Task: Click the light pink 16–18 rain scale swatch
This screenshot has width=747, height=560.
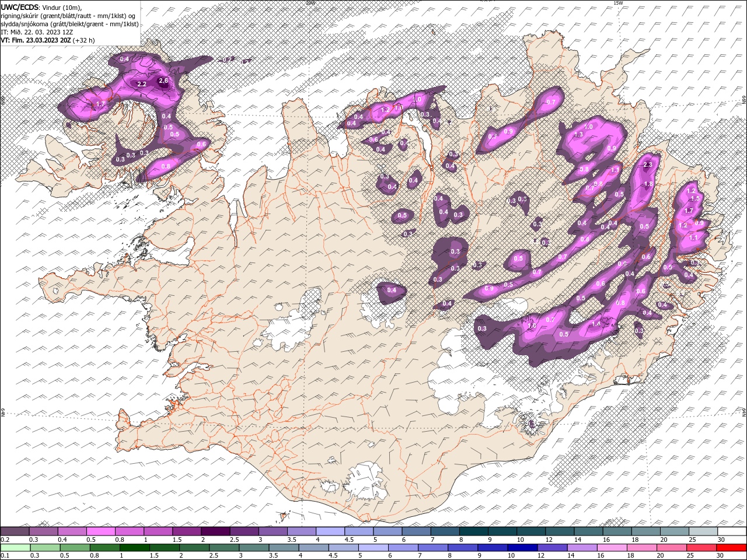Action: click(x=612, y=548)
